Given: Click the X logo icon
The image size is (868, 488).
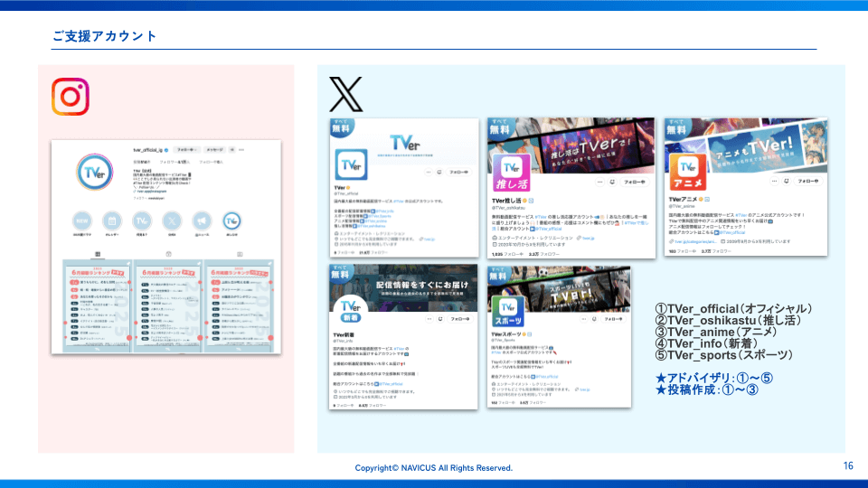Looking at the screenshot, I should tap(346, 95).
